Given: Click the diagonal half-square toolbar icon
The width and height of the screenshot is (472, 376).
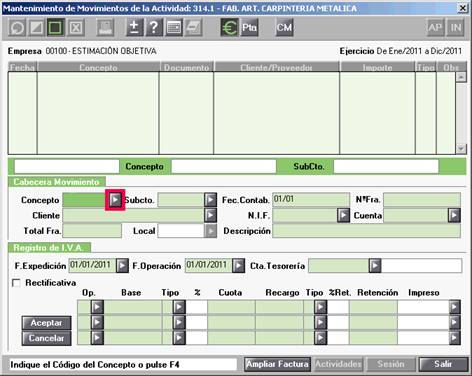Looking at the screenshot, I should (36, 27).
